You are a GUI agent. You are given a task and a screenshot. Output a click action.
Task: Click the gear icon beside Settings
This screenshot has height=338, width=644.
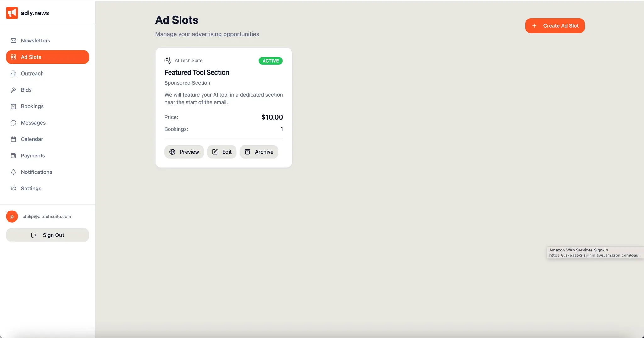pyautogui.click(x=13, y=188)
